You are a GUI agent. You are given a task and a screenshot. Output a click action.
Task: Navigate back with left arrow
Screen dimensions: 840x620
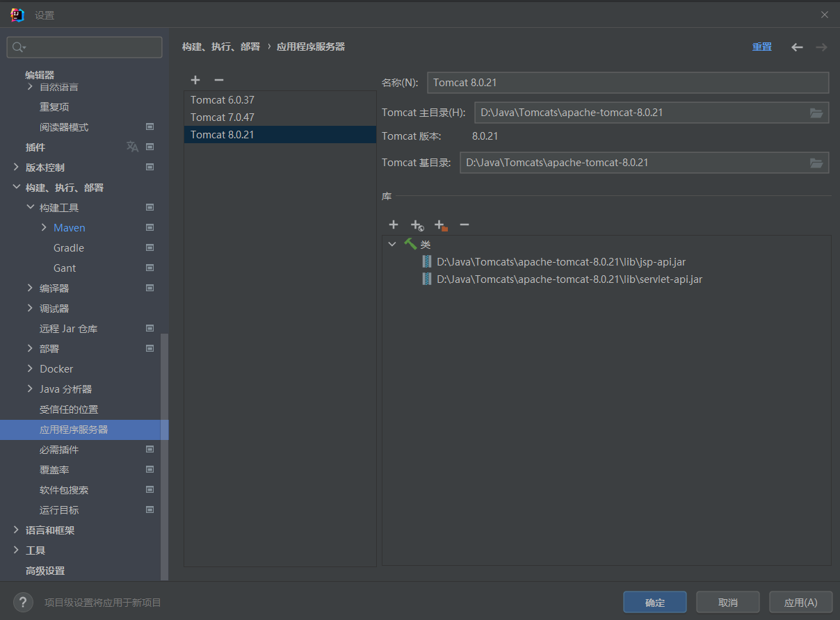[798, 47]
